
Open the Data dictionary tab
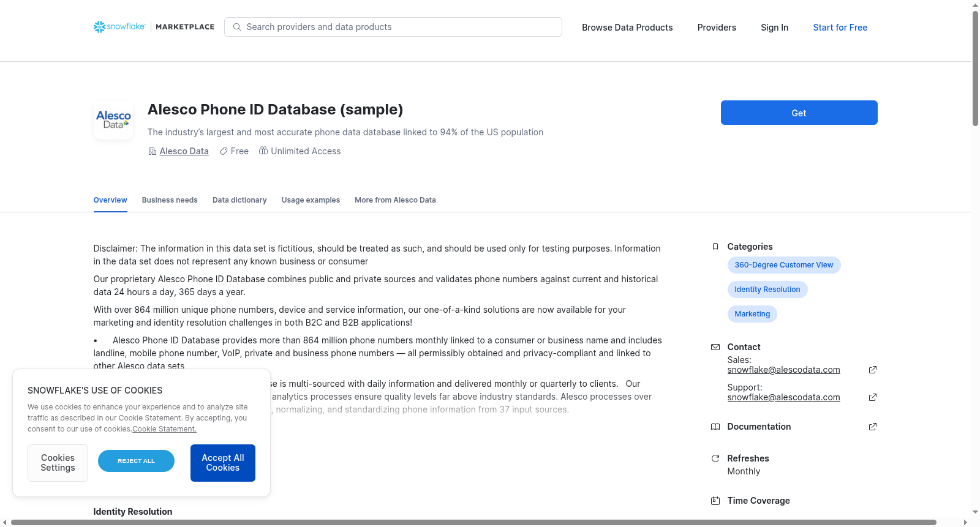(239, 200)
